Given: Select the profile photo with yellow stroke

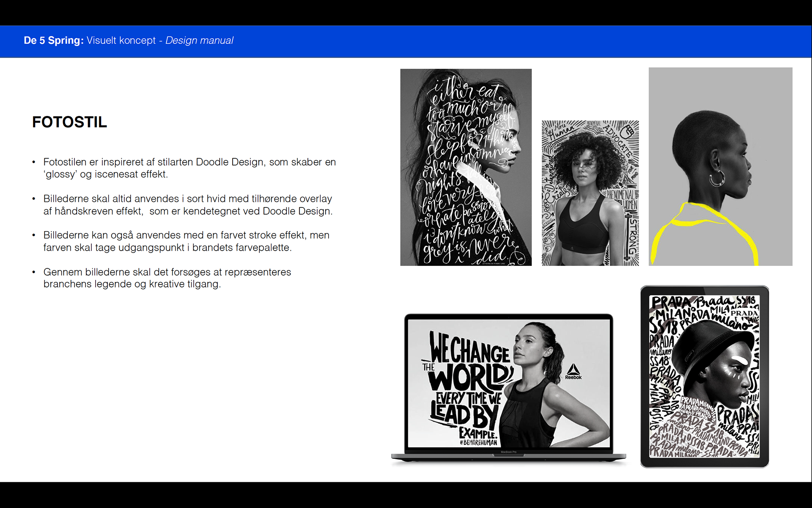Looking at the screenshot, I should coord(720,166).
